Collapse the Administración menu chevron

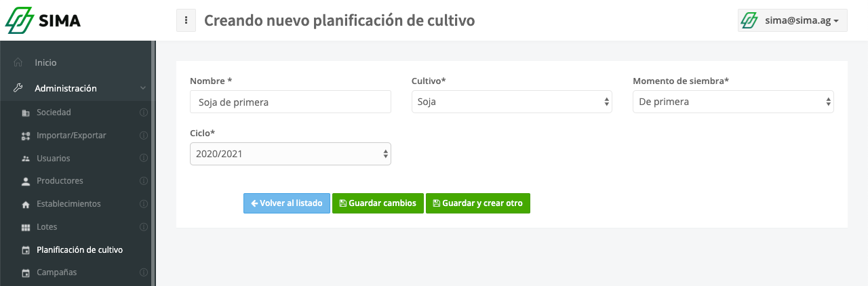coord(142,88)
